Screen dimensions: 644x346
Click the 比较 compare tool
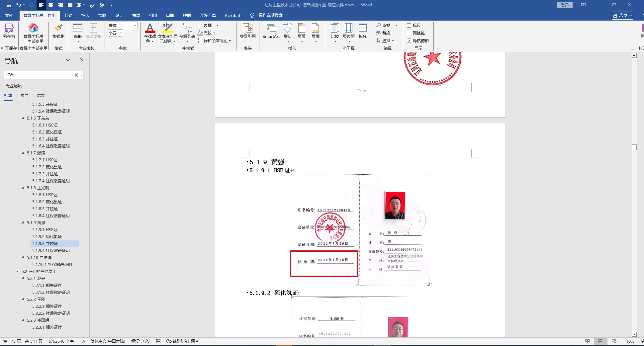[335, 33]
